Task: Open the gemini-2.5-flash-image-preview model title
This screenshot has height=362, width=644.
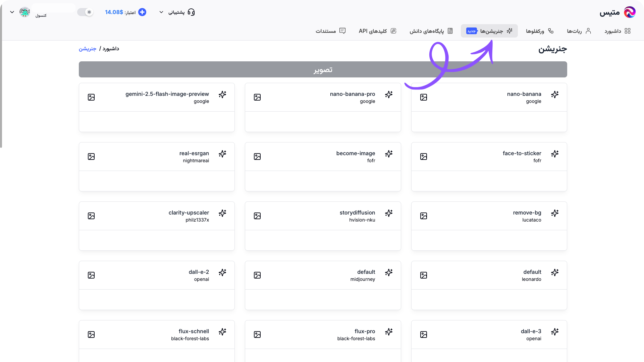Action: pyautogui.click(x=167, y=94)
